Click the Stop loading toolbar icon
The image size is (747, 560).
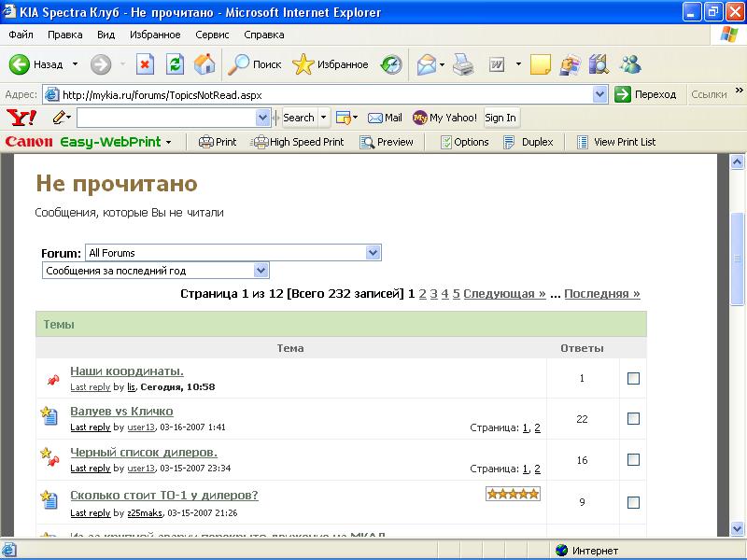pyautogui.click(x=145, y=64)
